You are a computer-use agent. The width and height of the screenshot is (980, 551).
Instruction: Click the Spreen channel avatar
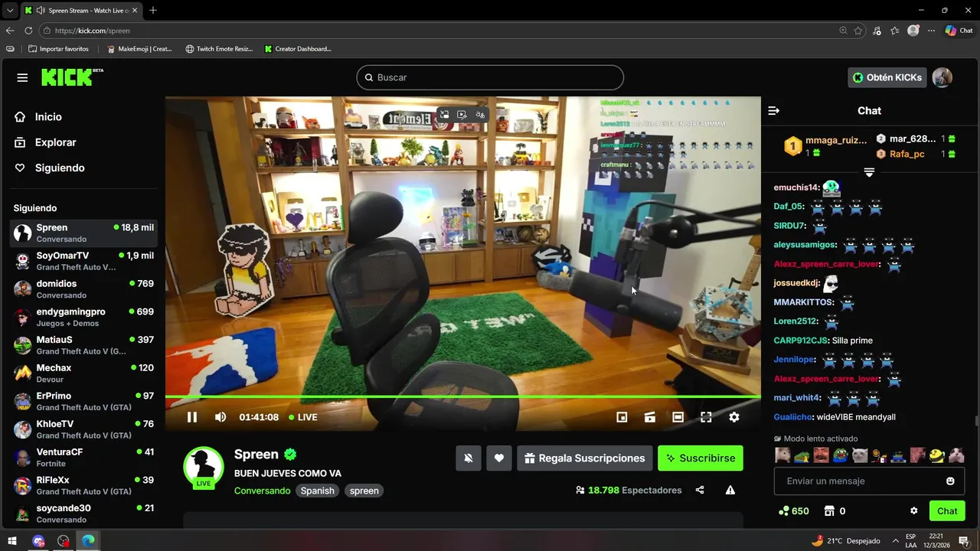coord(204,467)
